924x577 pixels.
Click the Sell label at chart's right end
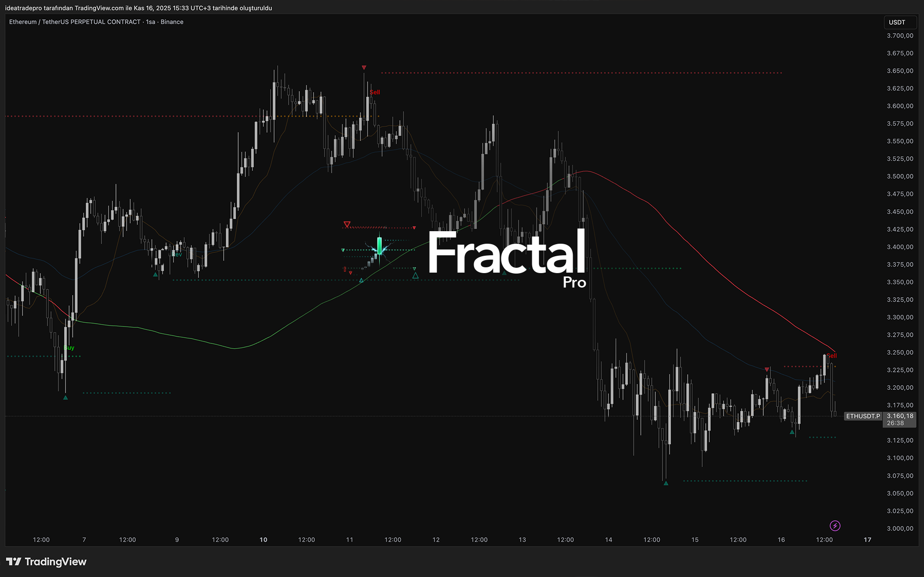point(832,356)
